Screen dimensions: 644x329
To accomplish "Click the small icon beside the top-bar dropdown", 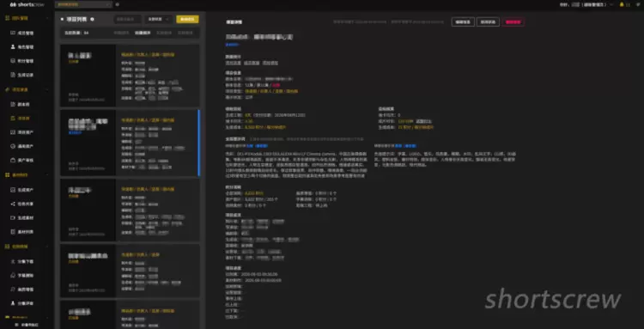I will (118, 4).
